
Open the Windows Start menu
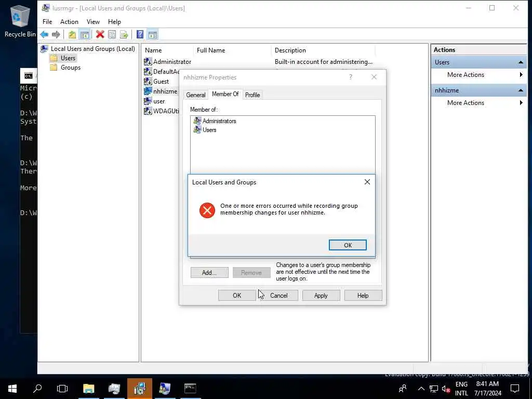12,389
